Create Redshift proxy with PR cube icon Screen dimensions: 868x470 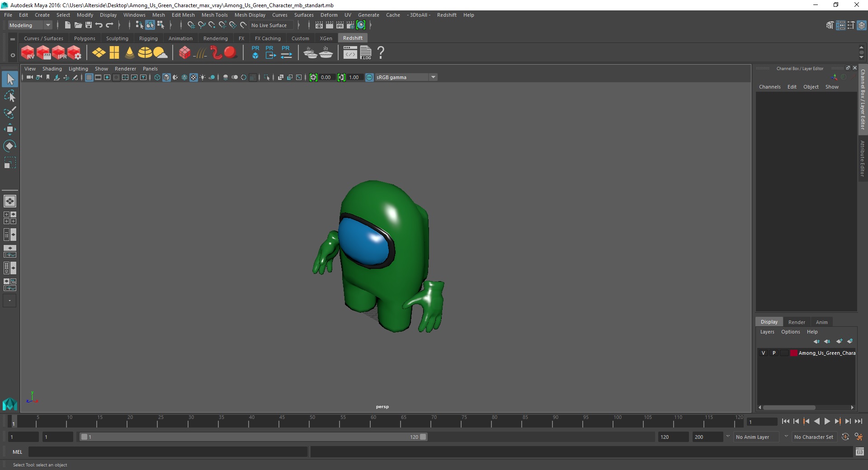pyautogui.click(x=255, y=52)
